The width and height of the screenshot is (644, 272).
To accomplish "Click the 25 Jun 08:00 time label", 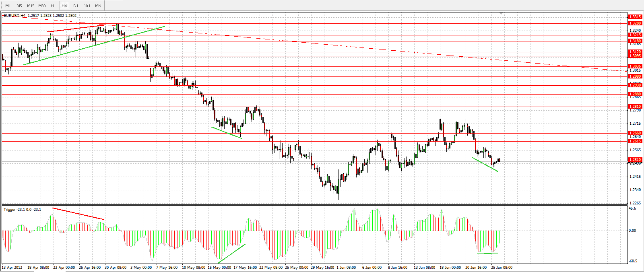I will point(502,267).
